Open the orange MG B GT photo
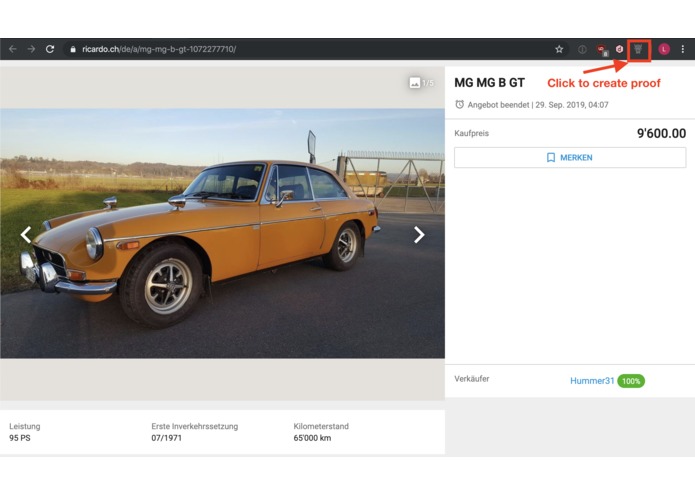Viewport: 695px width, 494px height. click(x=223, y=233)
